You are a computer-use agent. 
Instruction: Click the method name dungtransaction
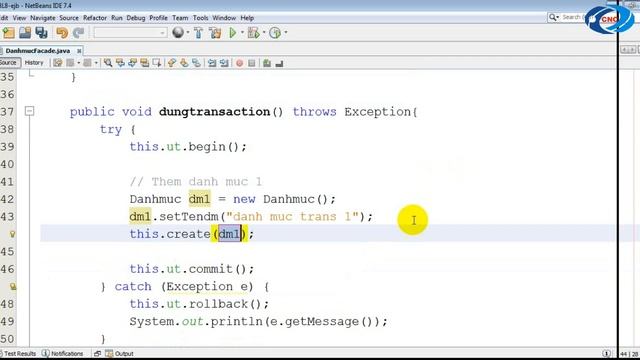214,112
